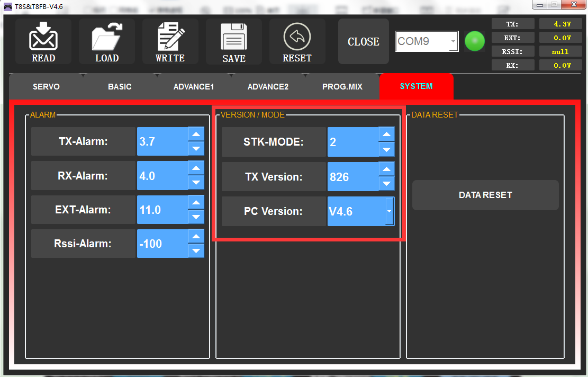
Task: Expand the PC Version V4.6 dropdown
Action: (389, 211)
